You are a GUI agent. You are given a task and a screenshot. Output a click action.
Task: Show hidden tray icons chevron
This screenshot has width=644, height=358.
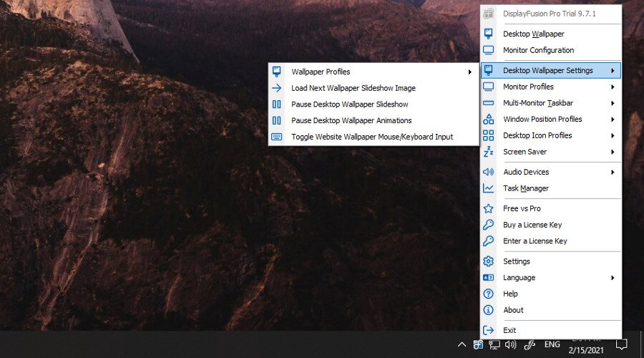(x=462, y=344)
